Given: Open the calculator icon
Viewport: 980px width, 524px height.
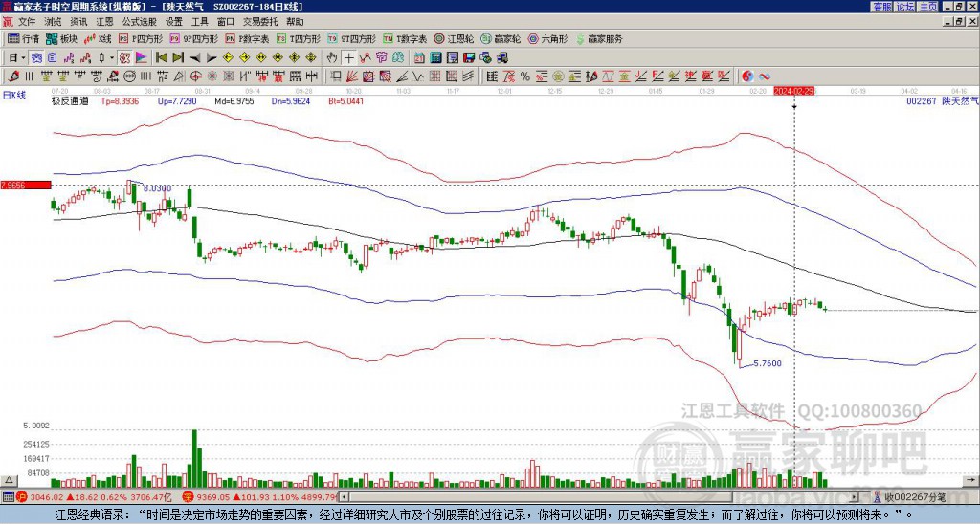Looking at the screenshot, I should pos(435,58).
